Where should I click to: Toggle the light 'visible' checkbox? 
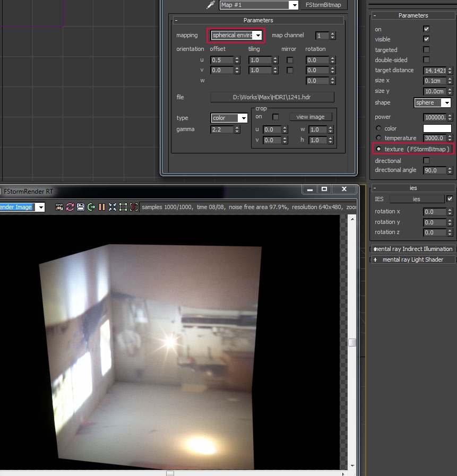point(426,39)
